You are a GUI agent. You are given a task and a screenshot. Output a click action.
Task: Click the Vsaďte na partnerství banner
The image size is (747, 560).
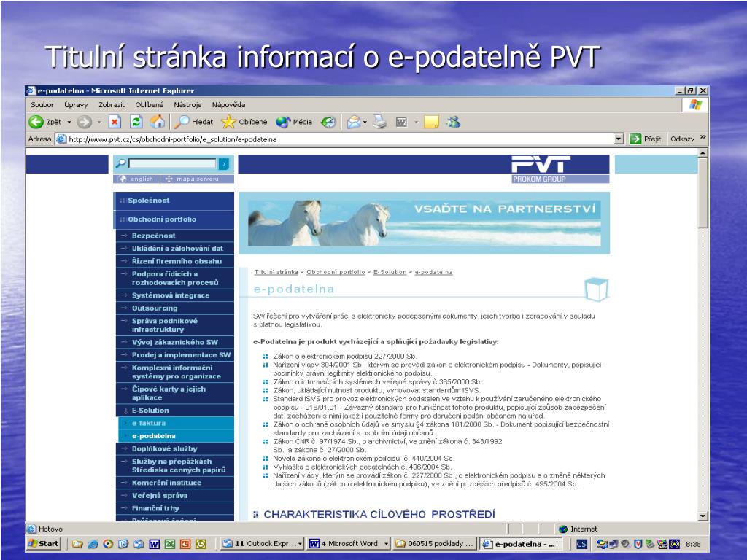(x=424, y=223)
